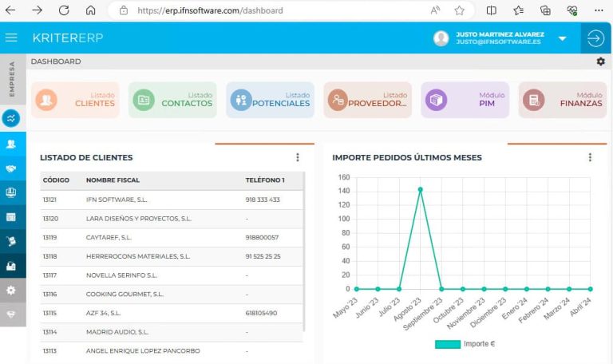This screenshot has width=613, height=364.
Task: Open Módulo PIM shortcut card
Action: pos(465,100)
